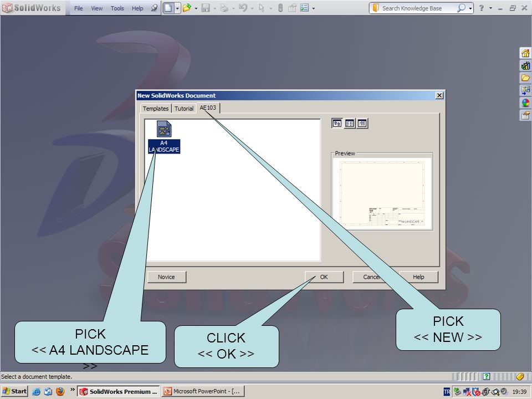532x399 pixels.
Task: Click the File Properties icon in toolbar
Action: point(292,8)
